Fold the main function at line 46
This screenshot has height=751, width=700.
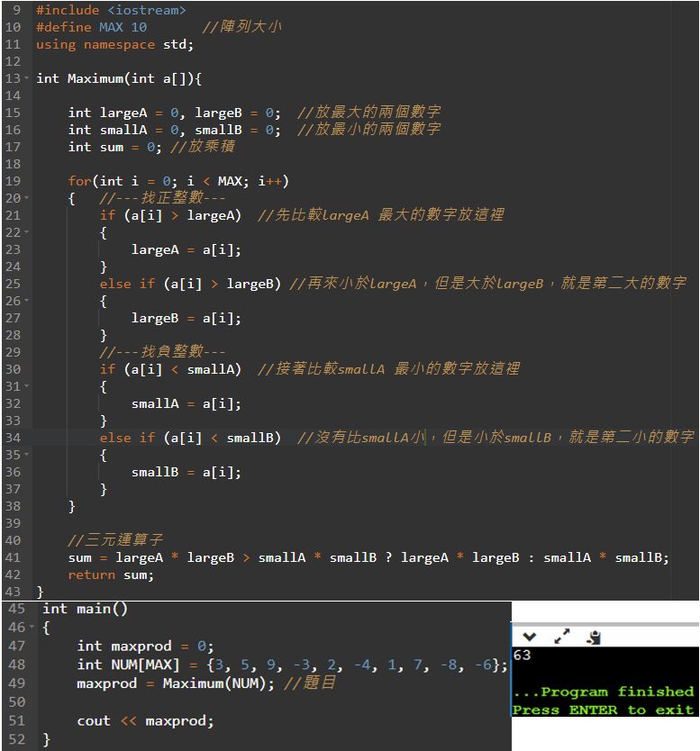pos(33,628)
